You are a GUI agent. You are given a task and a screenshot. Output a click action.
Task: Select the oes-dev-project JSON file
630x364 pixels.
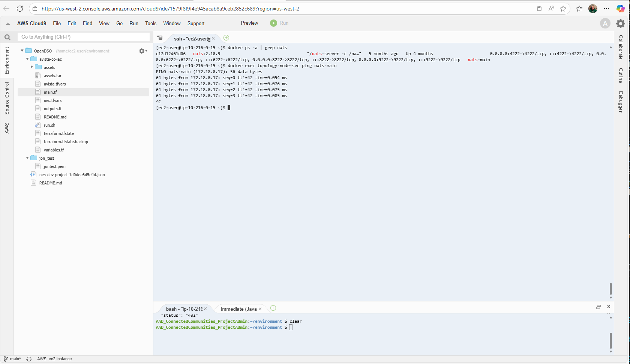[x=72, y=175]
